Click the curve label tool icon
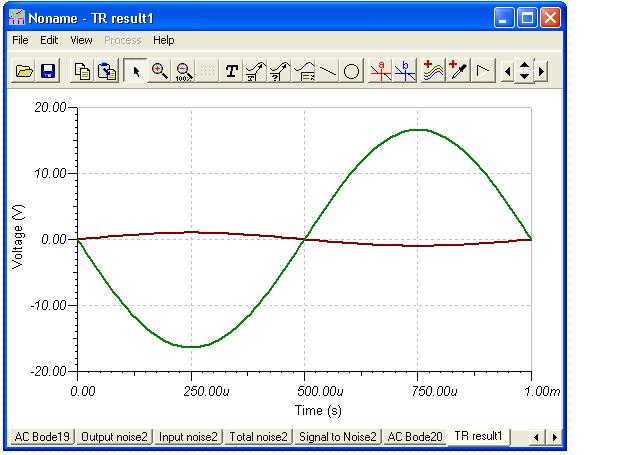The height and width of the screenshot is (455, 640). [x=256, y=71]
